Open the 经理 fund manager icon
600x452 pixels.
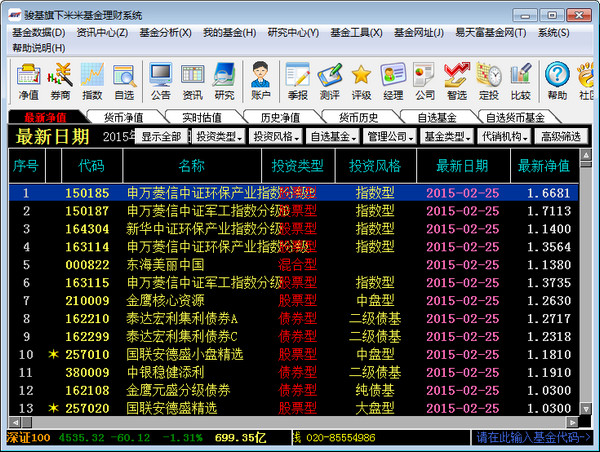coord(393,82)
